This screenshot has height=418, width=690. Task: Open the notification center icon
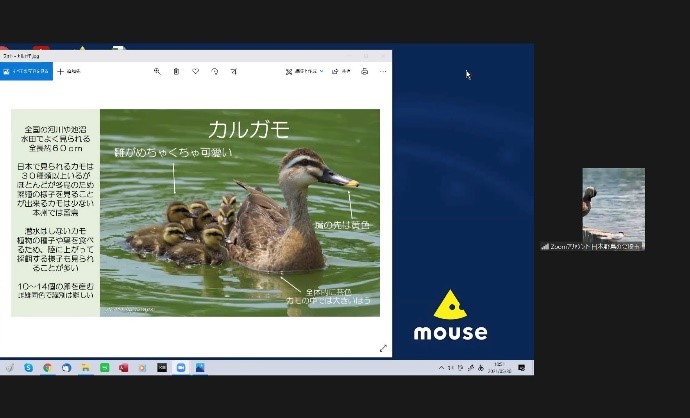pyautogui.click(x=522, y=368)
